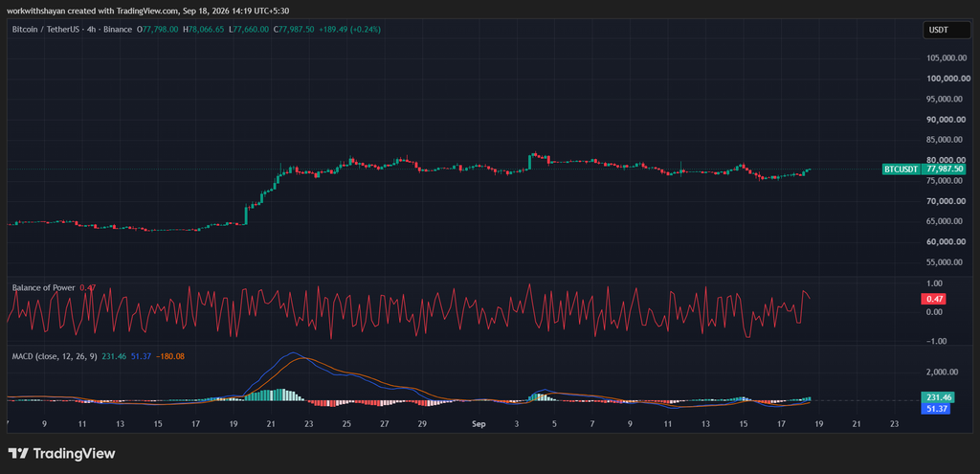Screen dimensions: 980x474
Task: Click the 27 date label on time axis
Action: click(385, 424)
